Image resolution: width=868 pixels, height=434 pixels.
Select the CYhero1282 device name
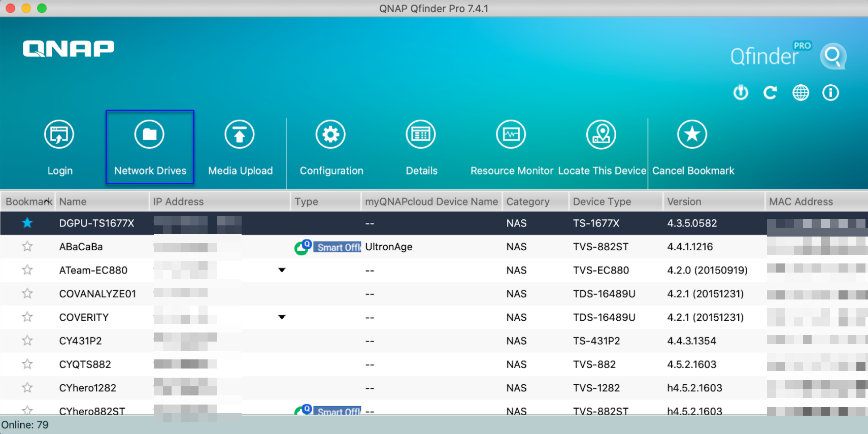pyautogui.click(x=87, y=388)
